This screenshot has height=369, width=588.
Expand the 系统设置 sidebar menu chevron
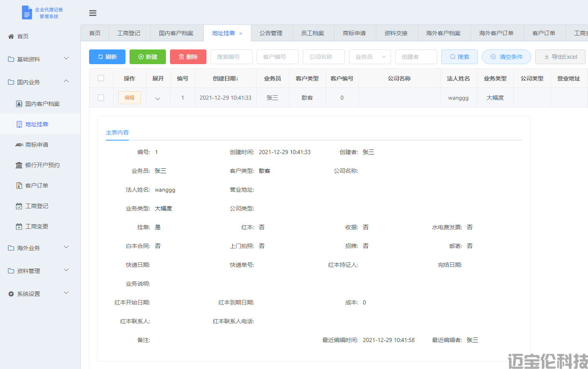(66, 293)
